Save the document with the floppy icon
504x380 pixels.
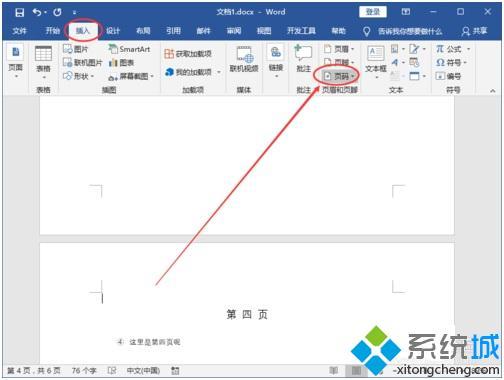19,13
